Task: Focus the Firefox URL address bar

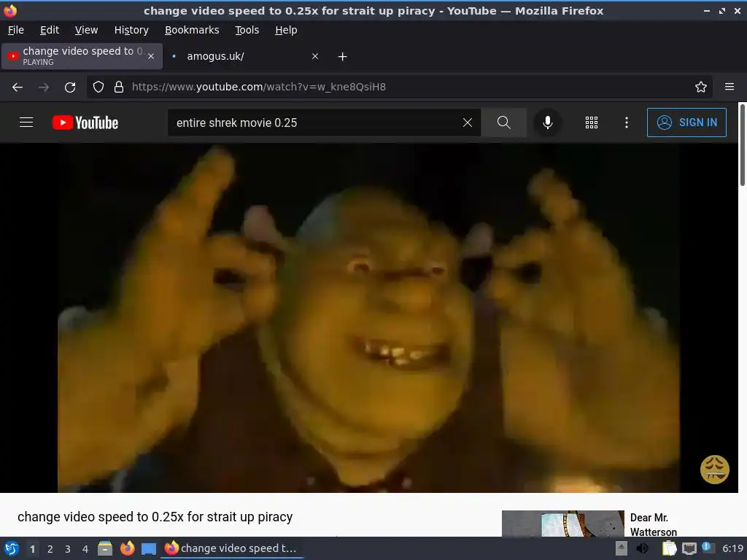Action: pyautogui.click(x=400, y=87)
